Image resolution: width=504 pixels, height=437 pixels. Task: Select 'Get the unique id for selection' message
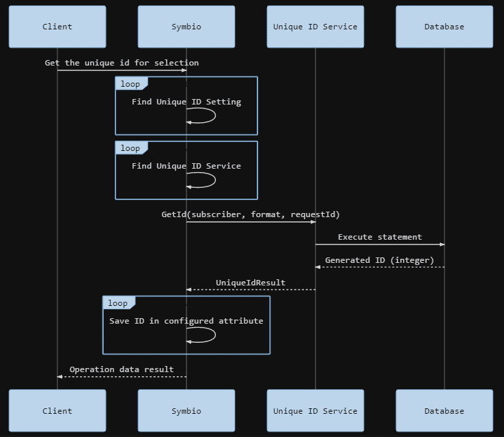(x=122, y=63)
